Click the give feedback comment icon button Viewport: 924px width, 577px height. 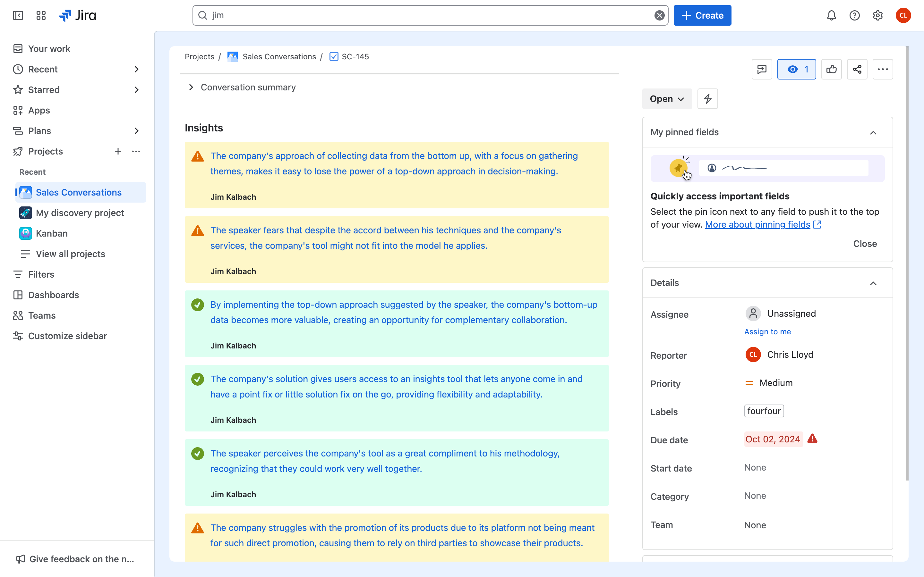(x=762, y=69)
